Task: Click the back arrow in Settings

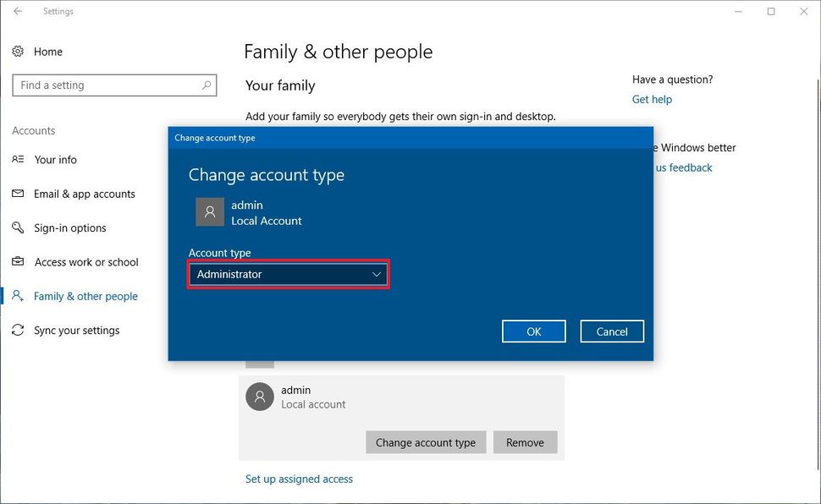Action: coord(18,11)
